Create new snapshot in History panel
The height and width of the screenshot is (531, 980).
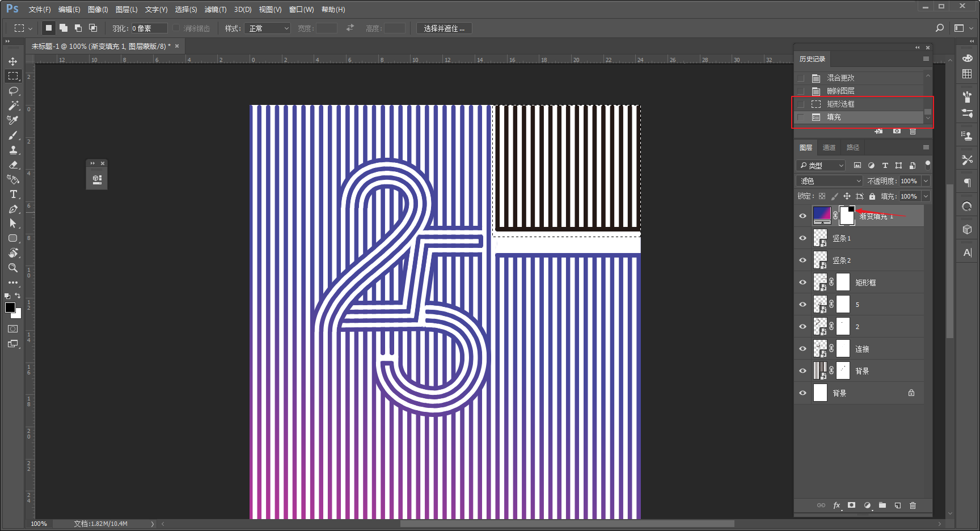[897, 131]
